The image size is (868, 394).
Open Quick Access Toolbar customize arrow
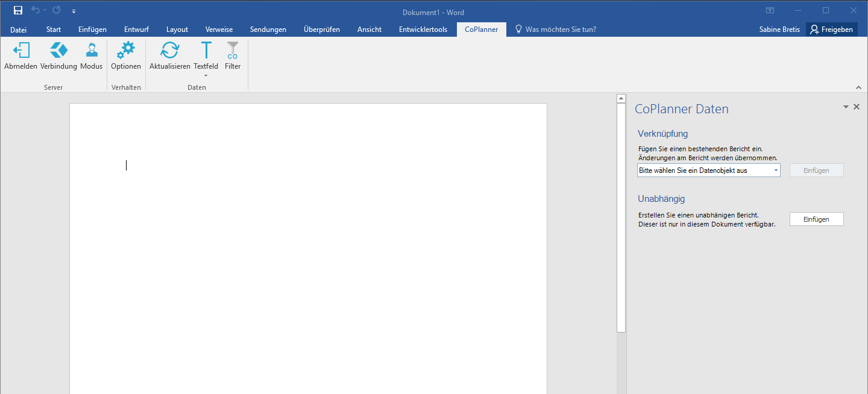tap(74, 11)
